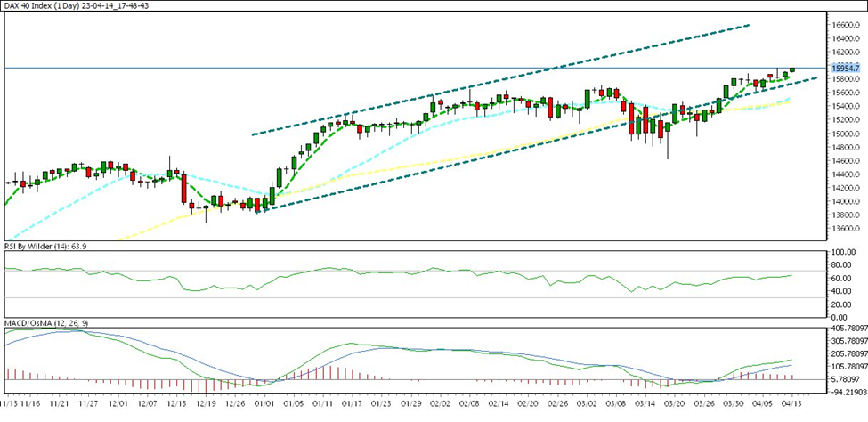Click the 15600.0 price axis label
This screenshot has height=422, width=868.
click(x=847, y=93)
